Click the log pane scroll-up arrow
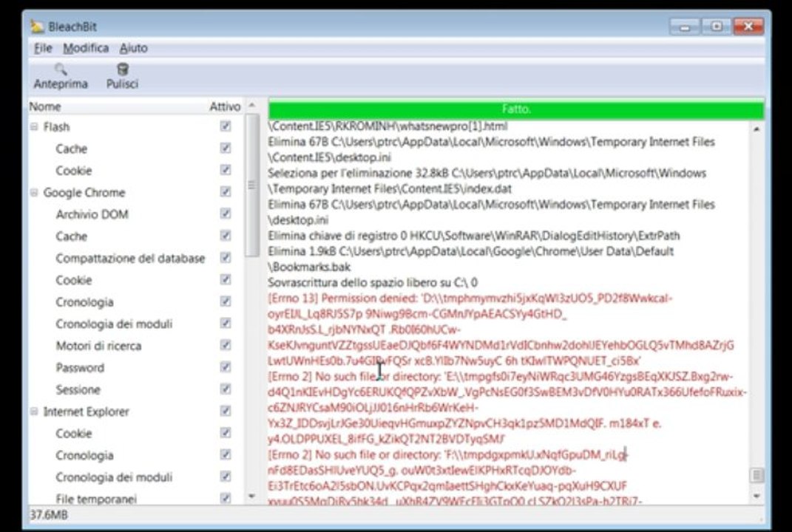Screen dimensions: 792x532 (x=757, y=129)
